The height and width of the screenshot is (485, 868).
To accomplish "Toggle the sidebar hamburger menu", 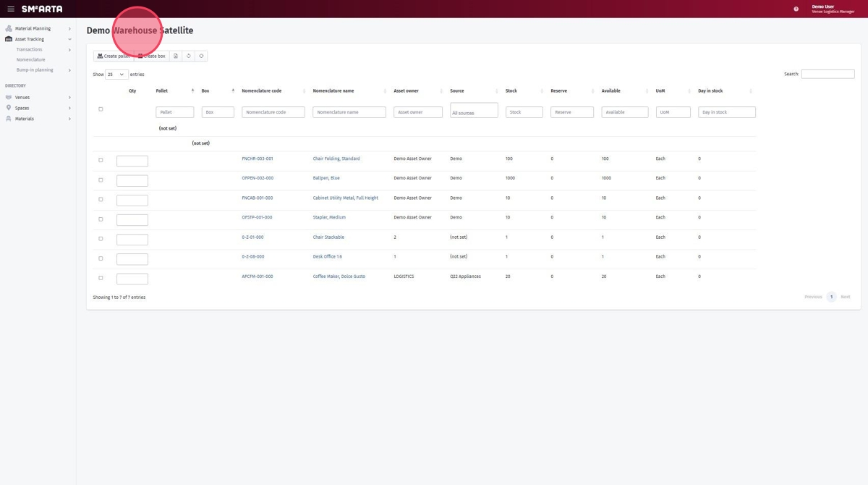I will (10, 8).
